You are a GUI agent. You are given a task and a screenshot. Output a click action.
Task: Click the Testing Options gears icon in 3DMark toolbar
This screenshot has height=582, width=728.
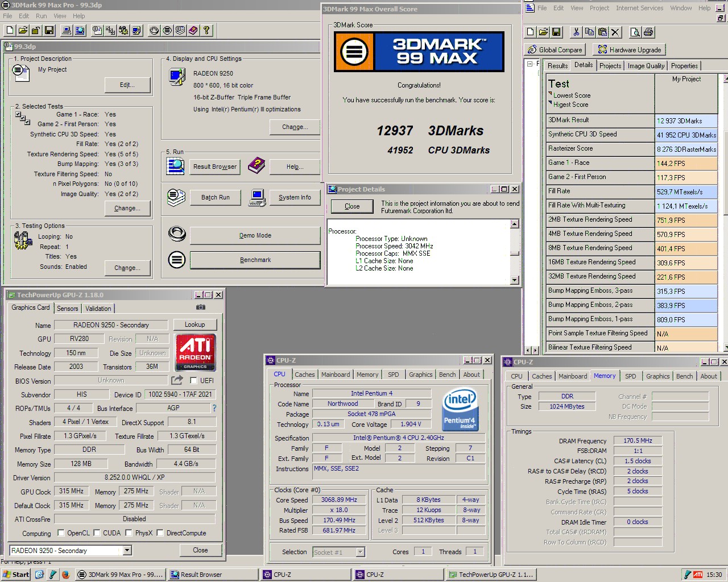(123, 30)
